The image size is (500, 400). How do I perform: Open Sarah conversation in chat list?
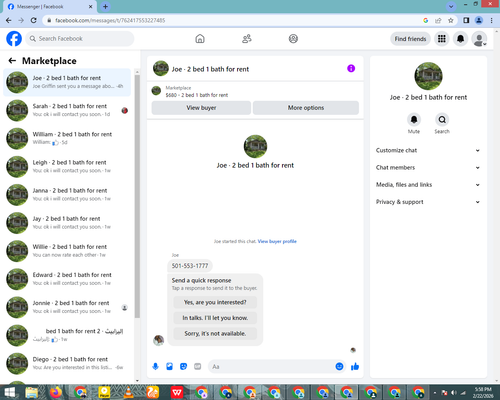67,110
